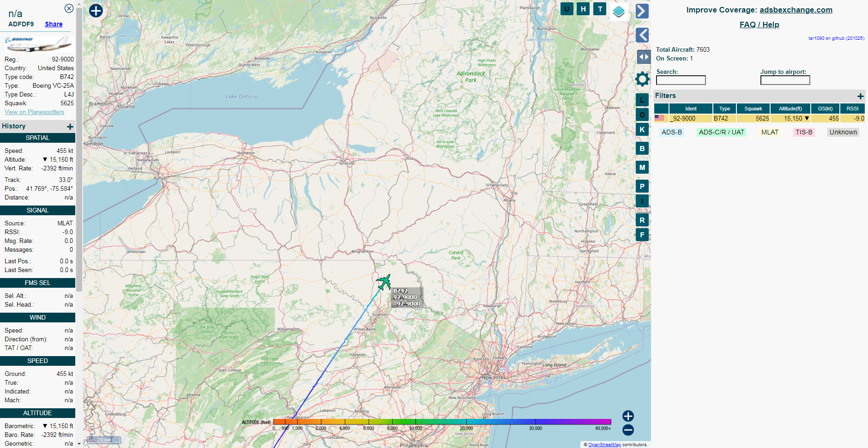The width and height of the screenshot is (868, 448).
Task: Toggle the L map option button
Action: pos(642,100)
